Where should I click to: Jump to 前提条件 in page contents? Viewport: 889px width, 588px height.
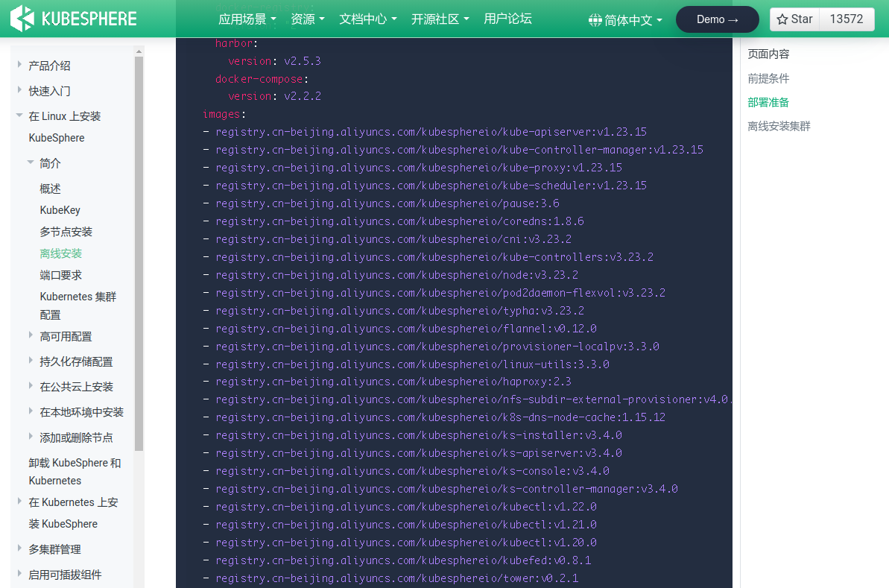768,78
